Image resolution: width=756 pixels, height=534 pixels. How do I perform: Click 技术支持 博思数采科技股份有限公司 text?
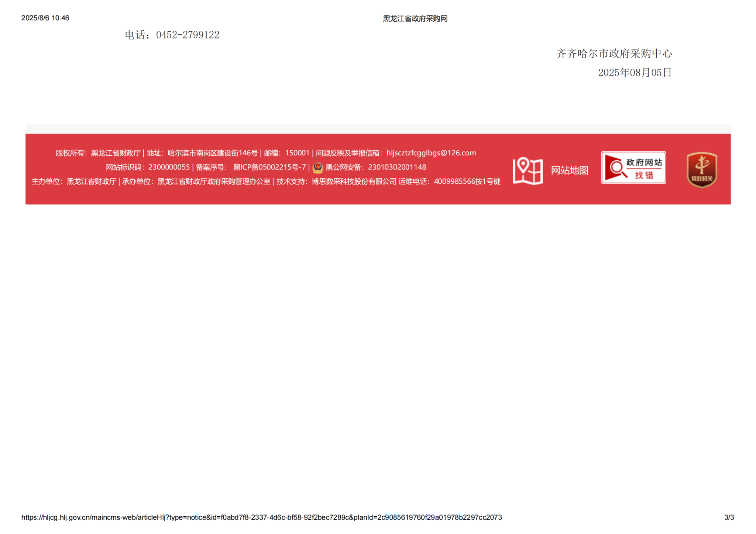(336, 182)
